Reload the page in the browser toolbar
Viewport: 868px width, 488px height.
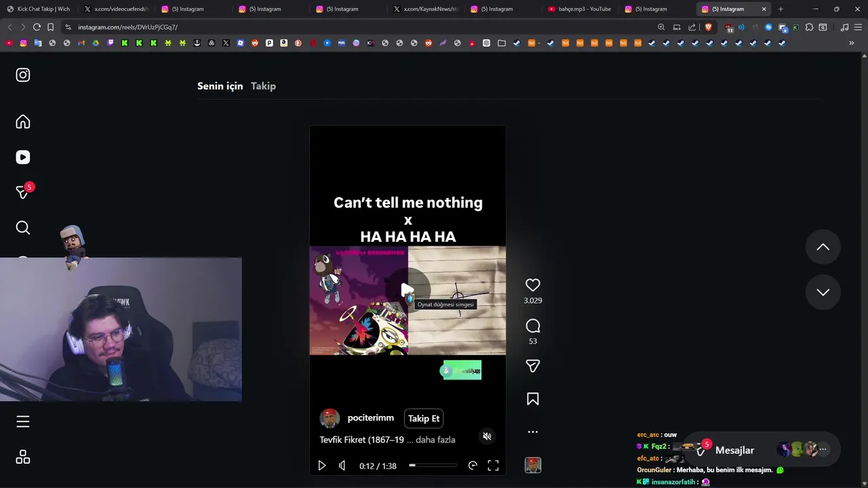click(37, 27)
